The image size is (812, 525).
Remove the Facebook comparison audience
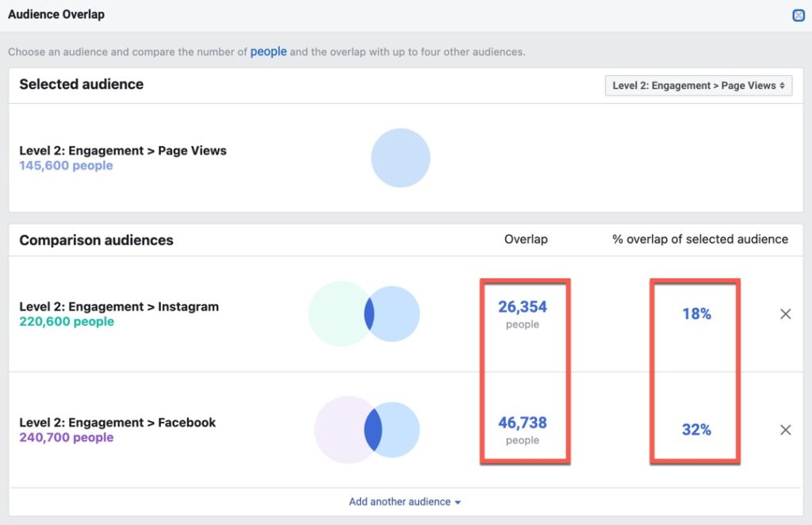(x=785, y=430)
